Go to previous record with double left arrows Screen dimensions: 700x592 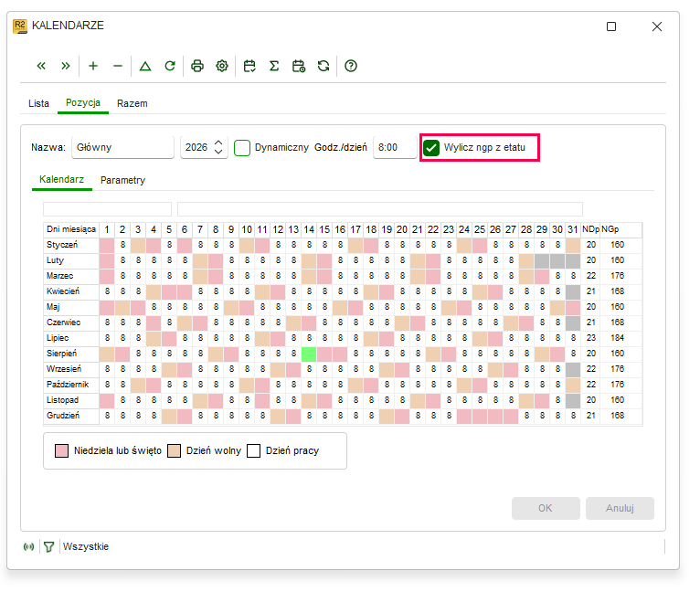coord(41,66)
